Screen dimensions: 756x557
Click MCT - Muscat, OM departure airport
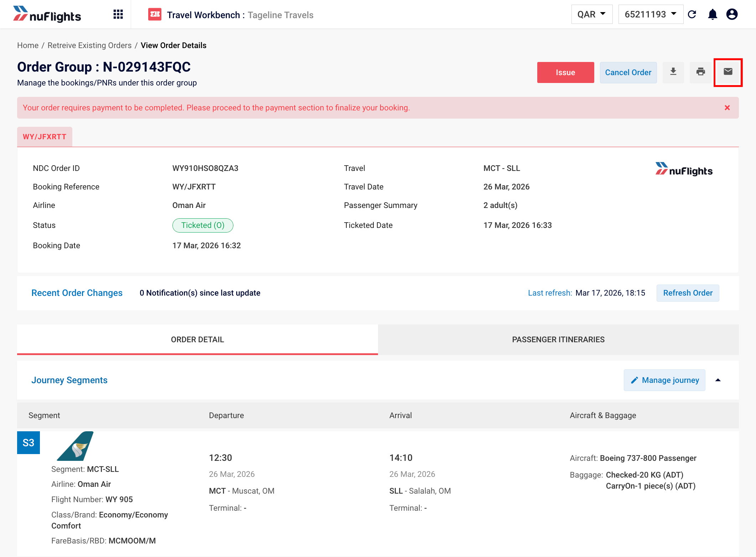[x=242, y=491]
